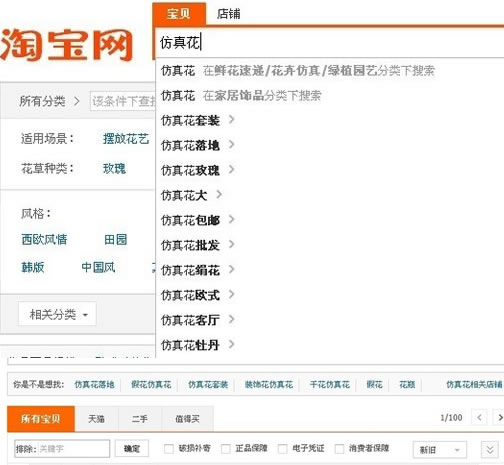Select suggestion 仿真花玫瑰
Viewport: 504px width, 465px height.
pos(190,170)
